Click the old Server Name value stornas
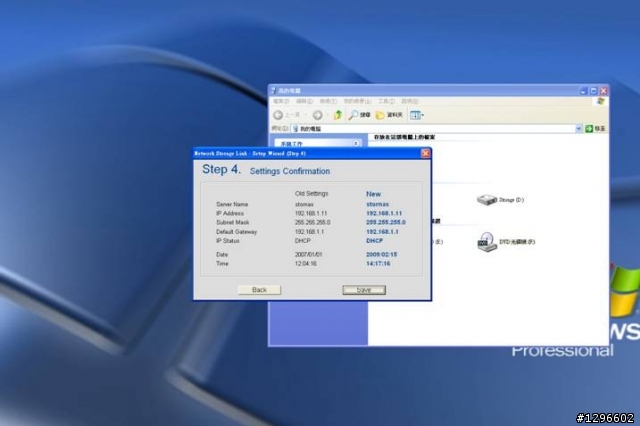Screen dimensions: 640x426 (x=304, y=204)
